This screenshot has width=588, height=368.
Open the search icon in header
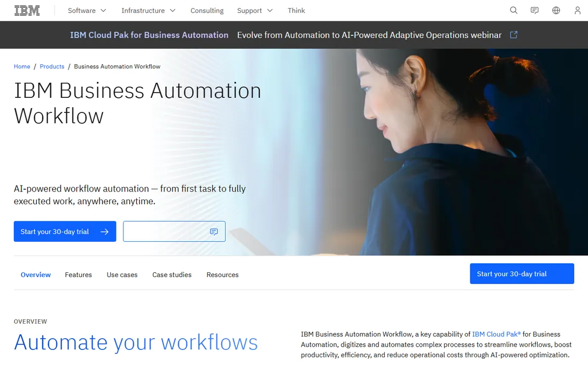(513, 11)
